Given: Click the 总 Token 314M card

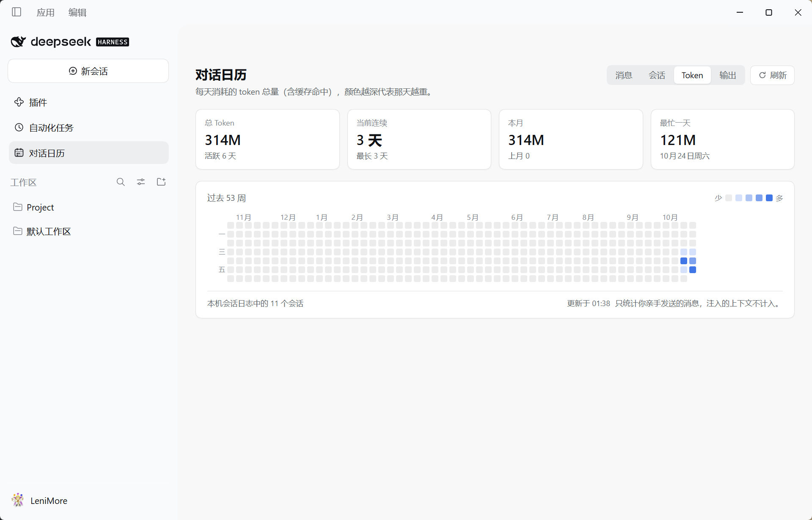Looking at the screenshot, I should (267, 140).
